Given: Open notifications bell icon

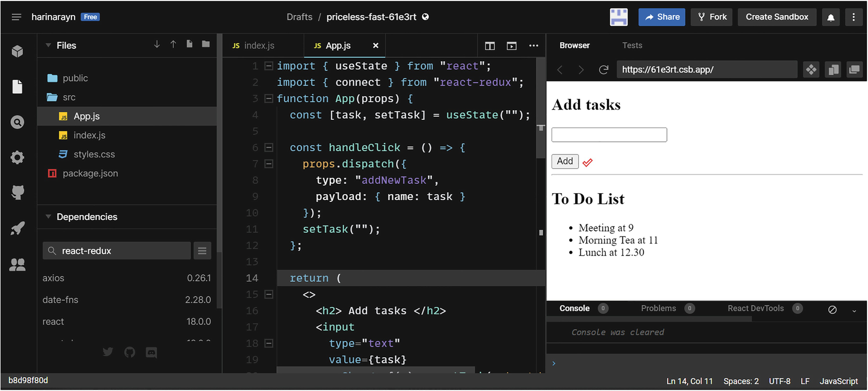Looking at the screenshot, I should click(831, 17).
